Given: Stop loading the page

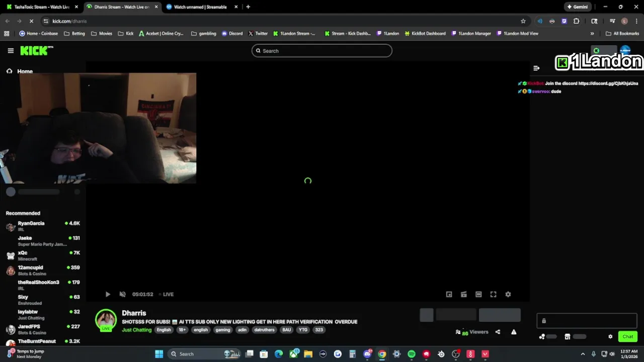Looking at the screenshot, I should click(x=31, y=21).
